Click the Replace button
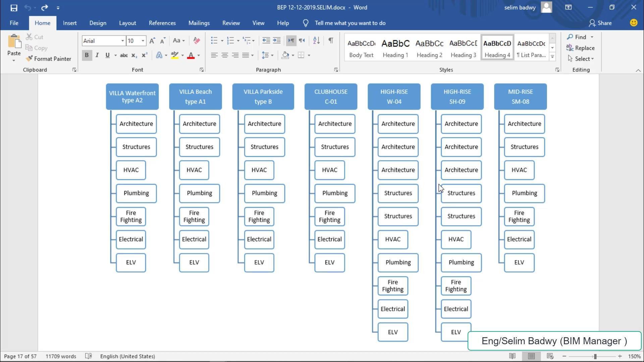Screen dimensions: 644x362 point(581,48)
